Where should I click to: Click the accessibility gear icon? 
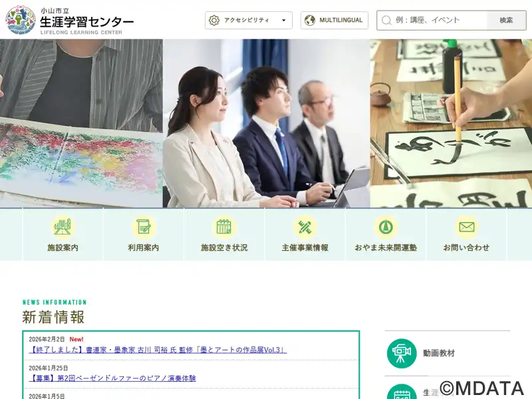214,21
